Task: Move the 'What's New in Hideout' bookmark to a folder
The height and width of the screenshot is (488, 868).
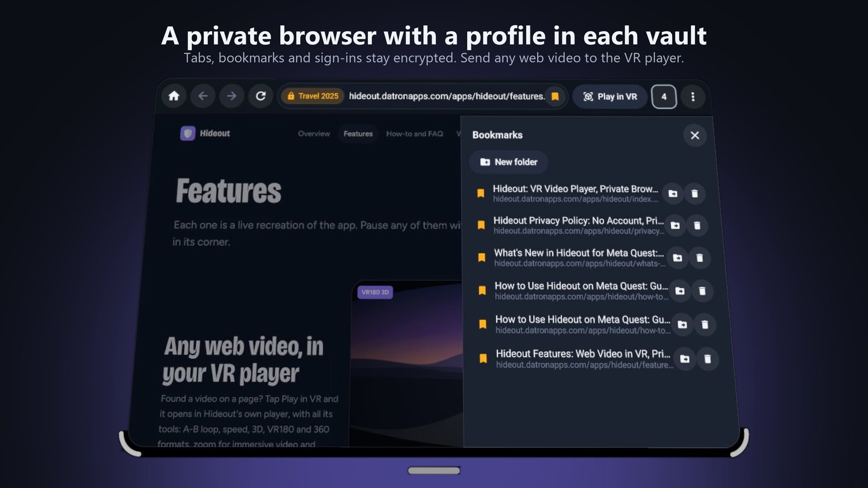Action: (678, 258)
